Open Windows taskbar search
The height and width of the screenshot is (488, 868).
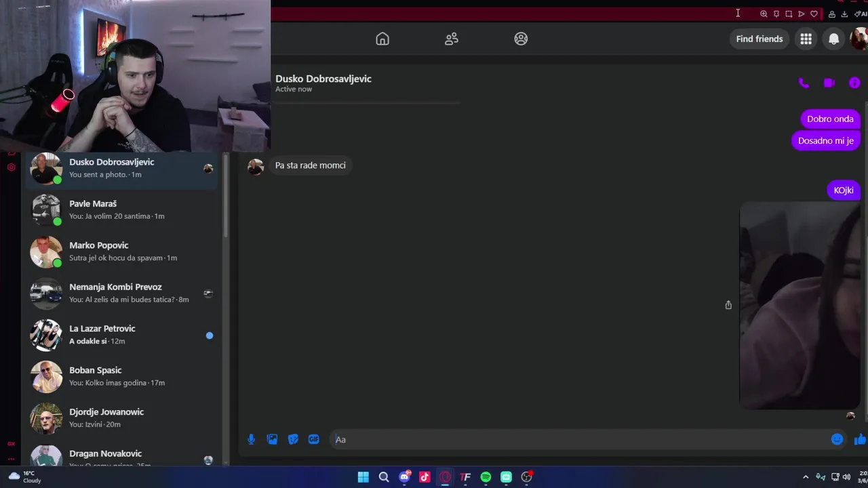coord(384,477)
